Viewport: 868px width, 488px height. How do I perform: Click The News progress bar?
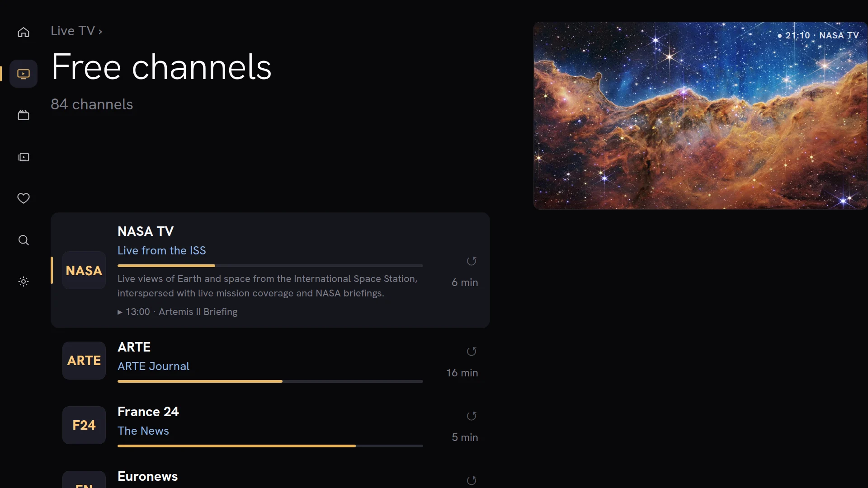(x=270, y=446)
